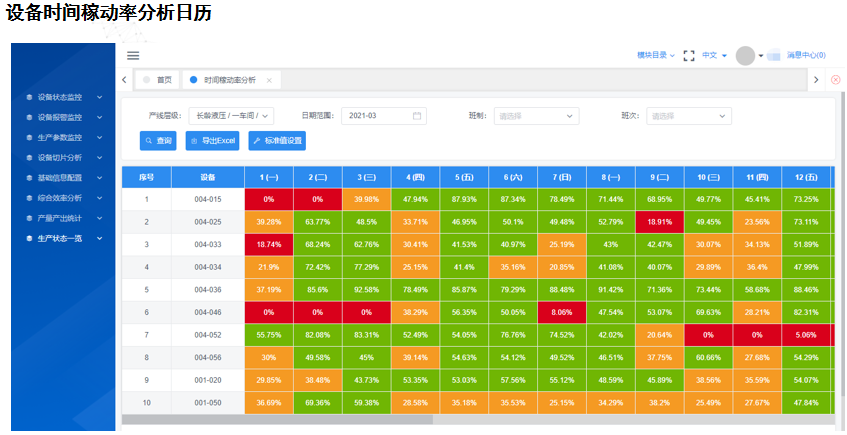
Task: Click the 查询 search button
Action: (159, 141)
